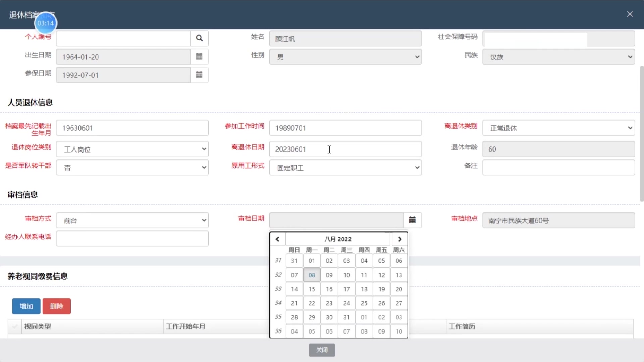Click the red 删除 button

pyautogui.click(x=56, y=306)
